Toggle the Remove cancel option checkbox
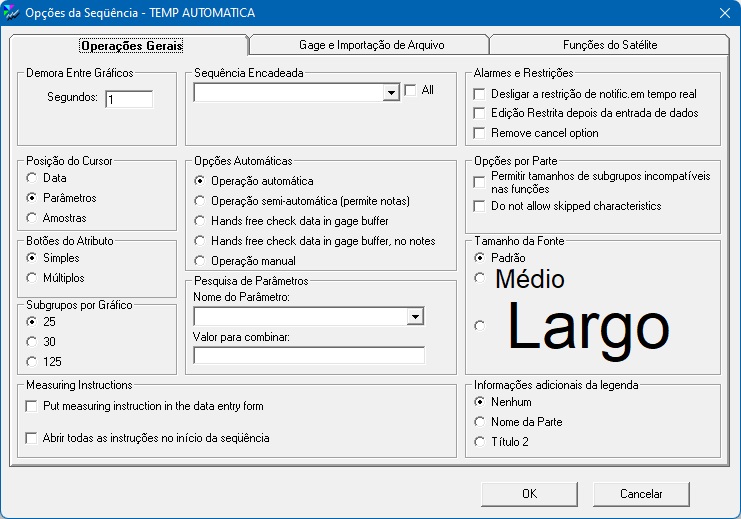 [x=479, y=133]
